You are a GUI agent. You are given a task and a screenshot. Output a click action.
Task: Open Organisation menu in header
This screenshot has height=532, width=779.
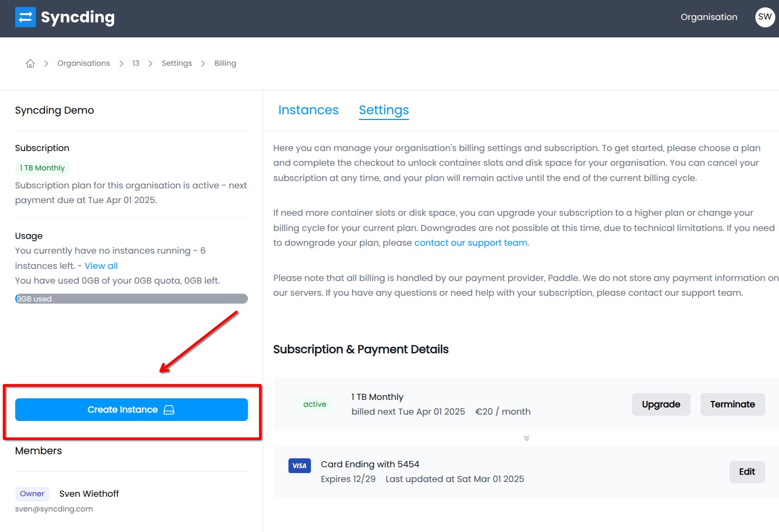708,17
